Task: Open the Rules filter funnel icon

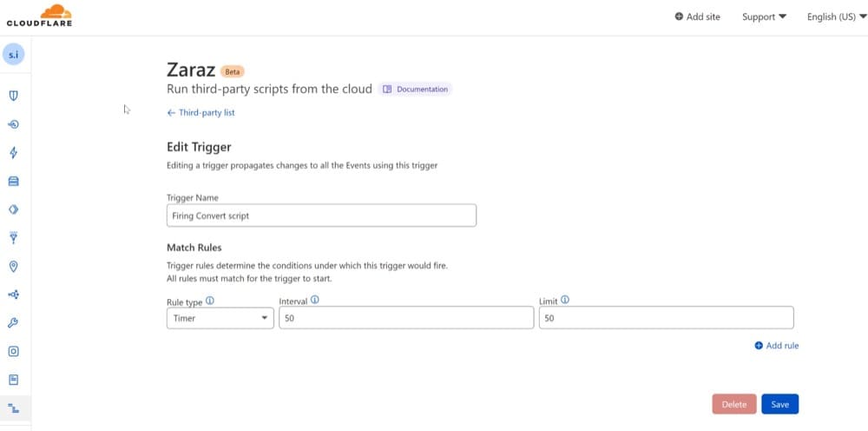Action: pos(13,238)
